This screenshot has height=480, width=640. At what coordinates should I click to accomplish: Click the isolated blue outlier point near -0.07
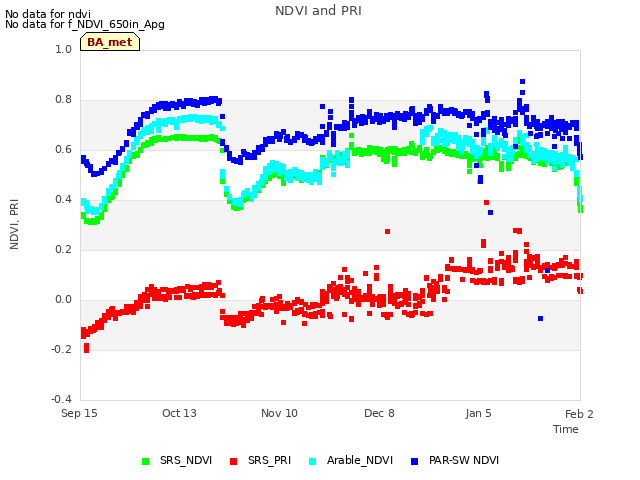point(540,318)
